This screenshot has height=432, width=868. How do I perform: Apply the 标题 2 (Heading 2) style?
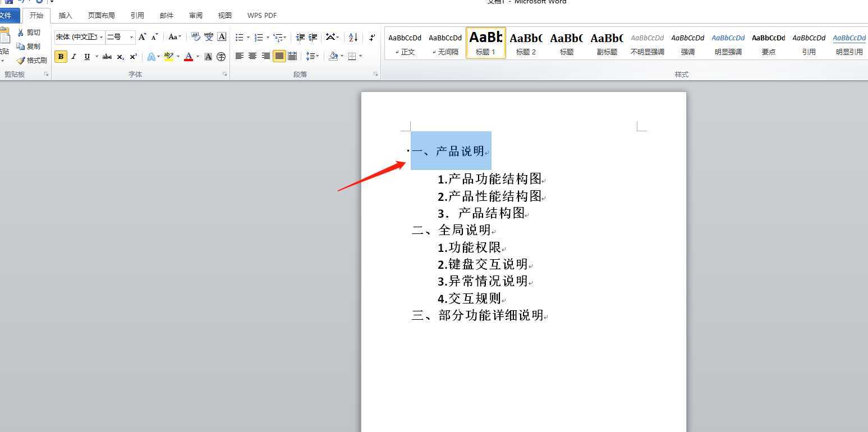pyautogui.click(x=526, y=43)
